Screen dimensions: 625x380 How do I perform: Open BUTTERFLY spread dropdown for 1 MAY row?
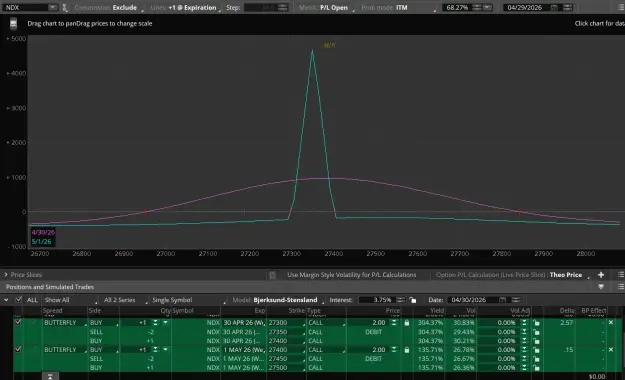pyautogui.click(x=65, y=350)
